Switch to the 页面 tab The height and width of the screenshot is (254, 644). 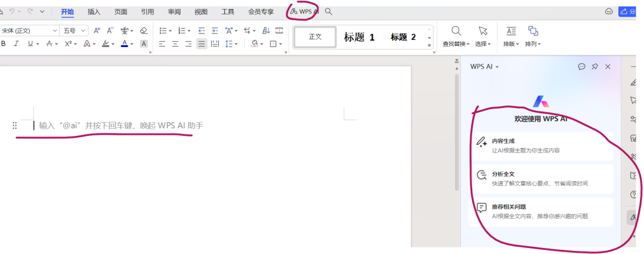coord(120,11)
